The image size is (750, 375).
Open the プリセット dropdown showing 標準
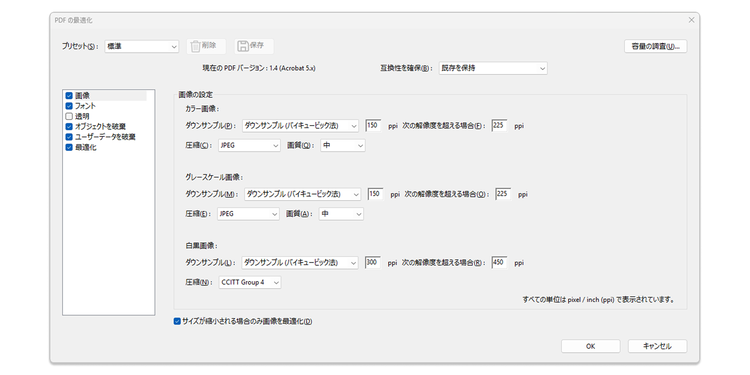pyautogui.click(x=142, y=46)
